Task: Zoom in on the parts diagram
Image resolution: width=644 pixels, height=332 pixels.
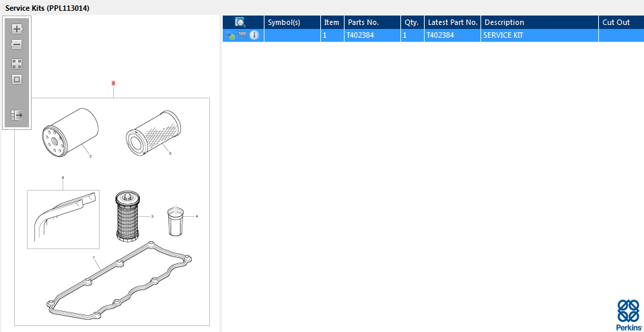Action: (x=17, y=29)
